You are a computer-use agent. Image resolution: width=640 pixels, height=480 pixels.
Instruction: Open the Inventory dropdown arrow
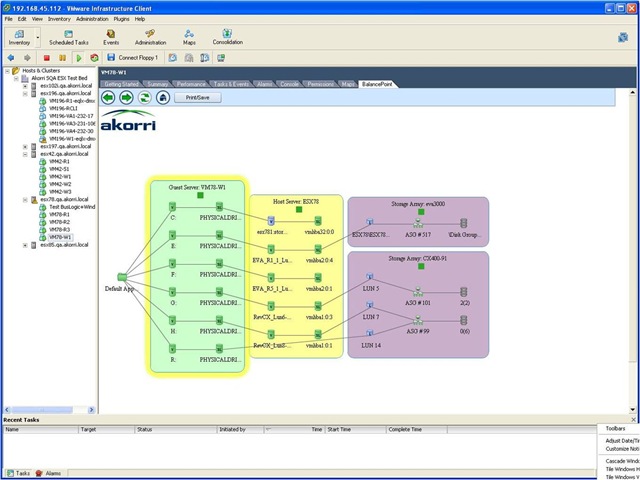(38, 38)
